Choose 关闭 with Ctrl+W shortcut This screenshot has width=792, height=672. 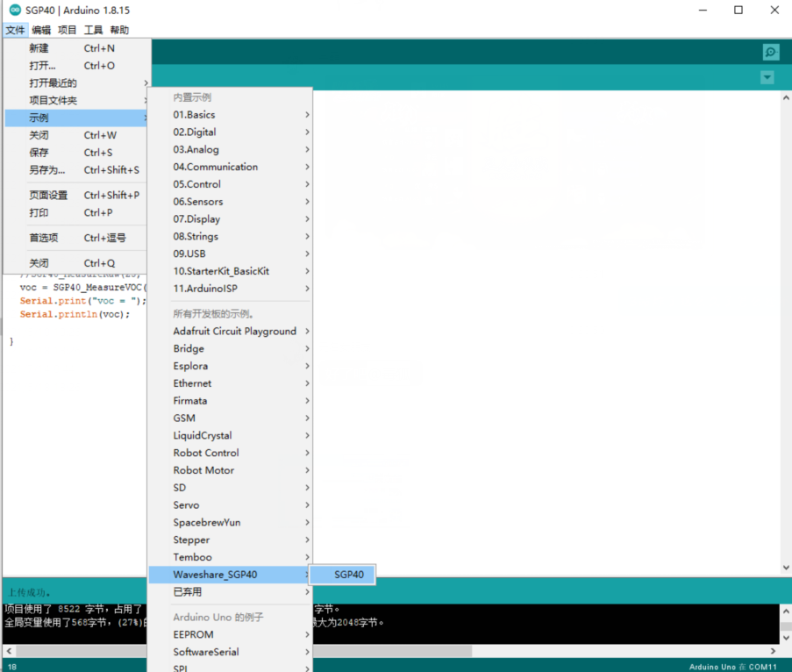coord(75,135)
